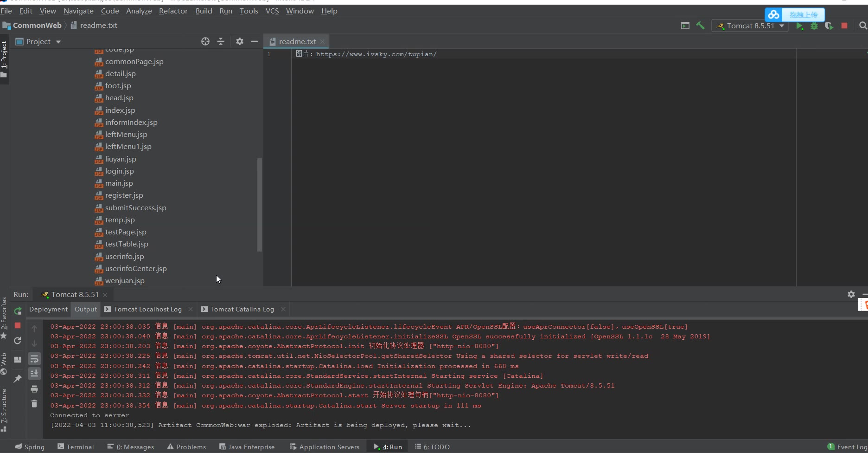This screenshot has width=868, height=453.
Task: Click the locate opened file target icon
Action: (x=205, y=42)
